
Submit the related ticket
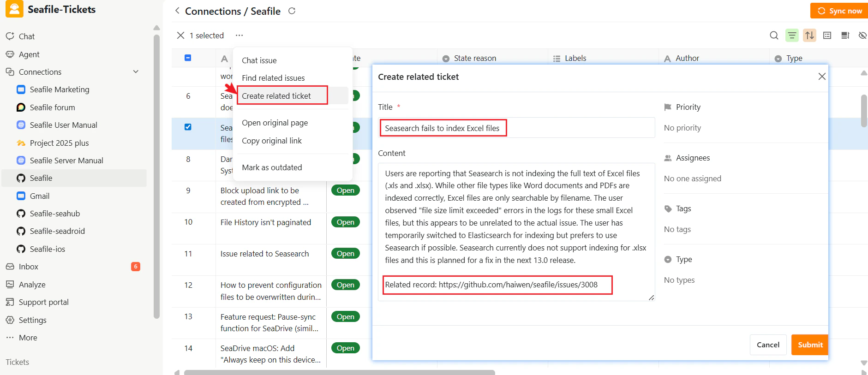point(810,345)
